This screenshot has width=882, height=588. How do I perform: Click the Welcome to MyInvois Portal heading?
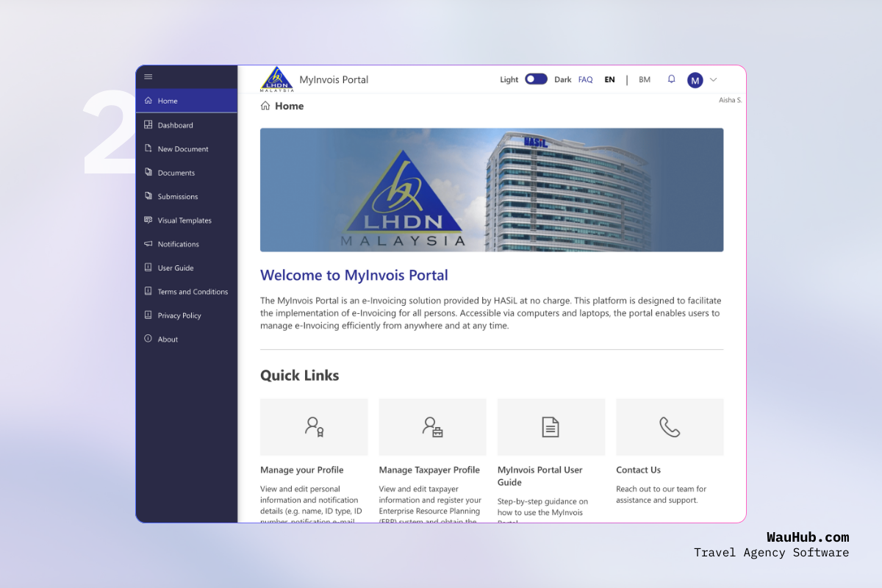pos(354,276)
